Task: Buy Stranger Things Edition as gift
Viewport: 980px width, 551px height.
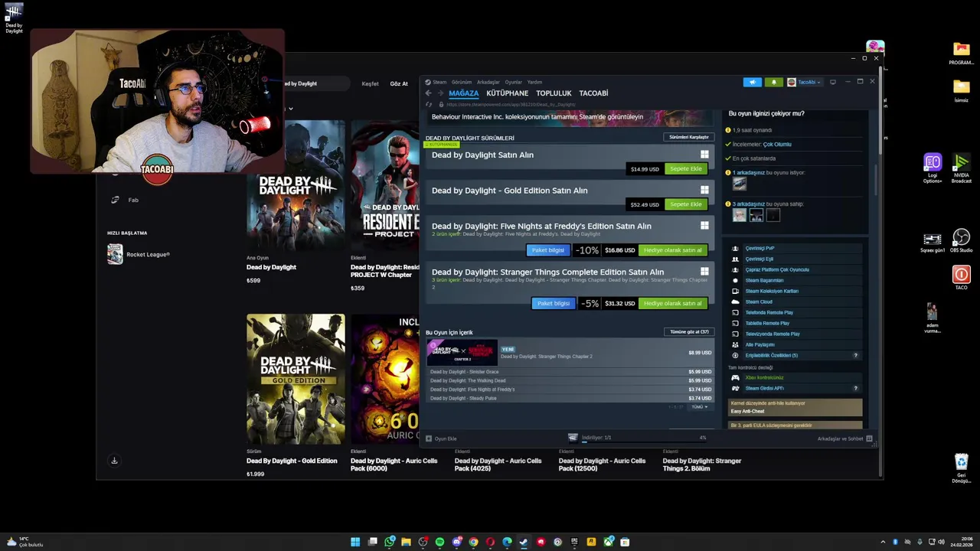Action: 673,303
